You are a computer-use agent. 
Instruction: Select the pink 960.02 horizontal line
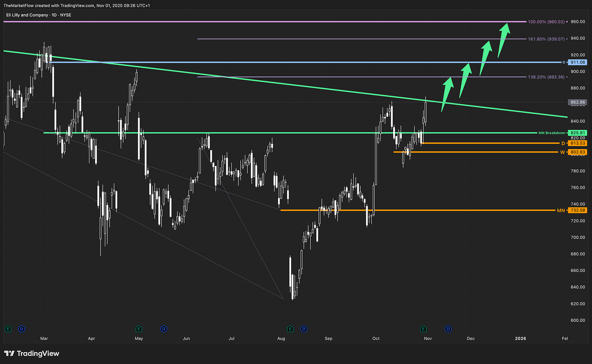coord(264,22)
